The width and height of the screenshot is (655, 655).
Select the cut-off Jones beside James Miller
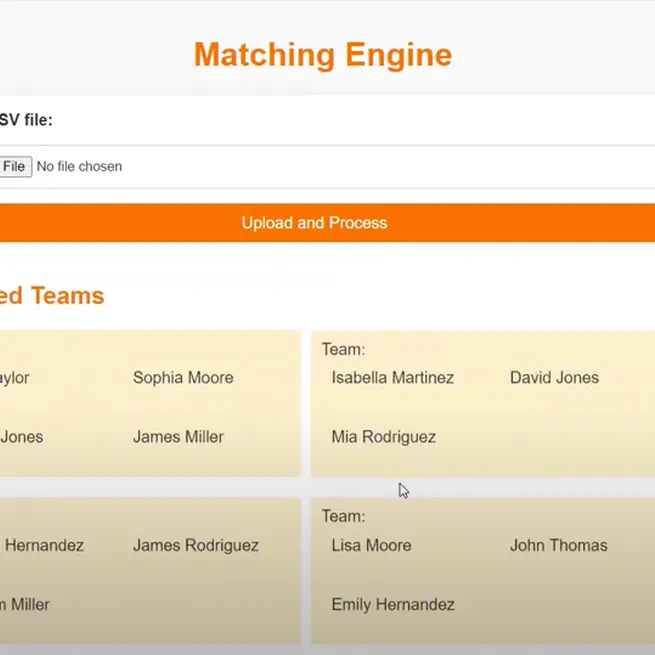[21, 437]
